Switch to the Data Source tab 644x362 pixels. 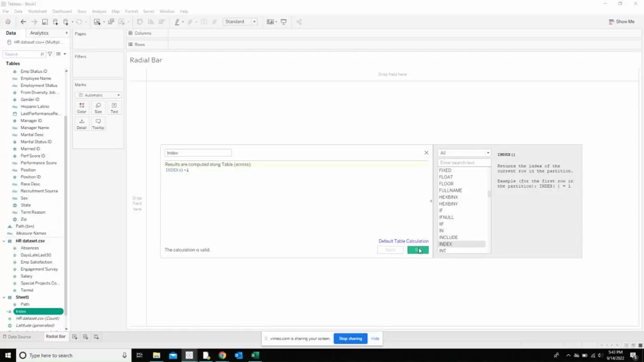(17, 337)
